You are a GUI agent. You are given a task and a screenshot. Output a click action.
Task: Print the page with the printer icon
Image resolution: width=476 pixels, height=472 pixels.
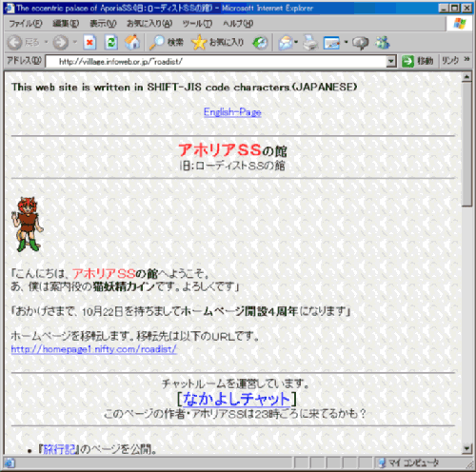pyautogui.click(x=310, y=43)
